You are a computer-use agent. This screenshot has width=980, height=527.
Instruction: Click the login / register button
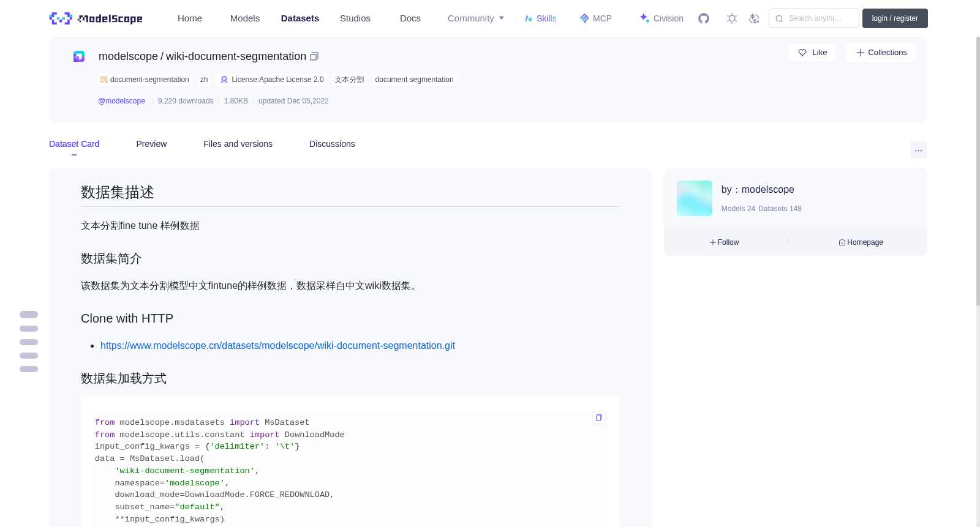click(x=895, y=18)
